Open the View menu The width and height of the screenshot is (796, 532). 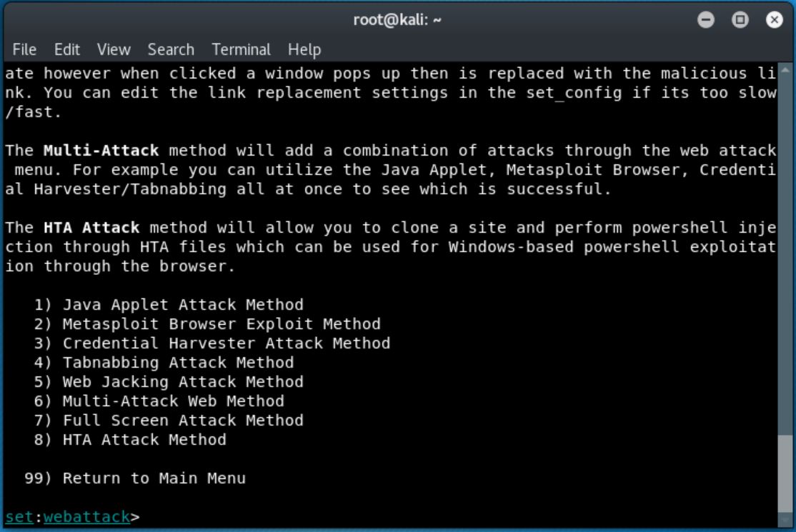[114, 50]
